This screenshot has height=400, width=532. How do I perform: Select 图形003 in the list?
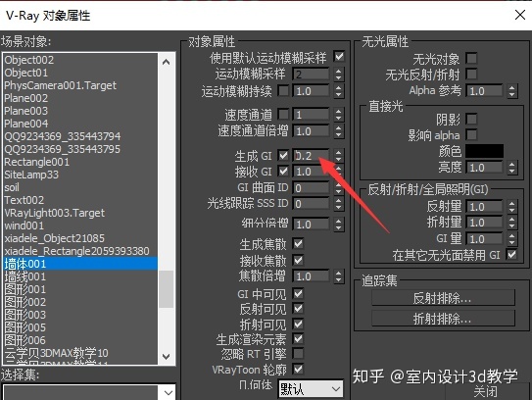tap(80, 315)
